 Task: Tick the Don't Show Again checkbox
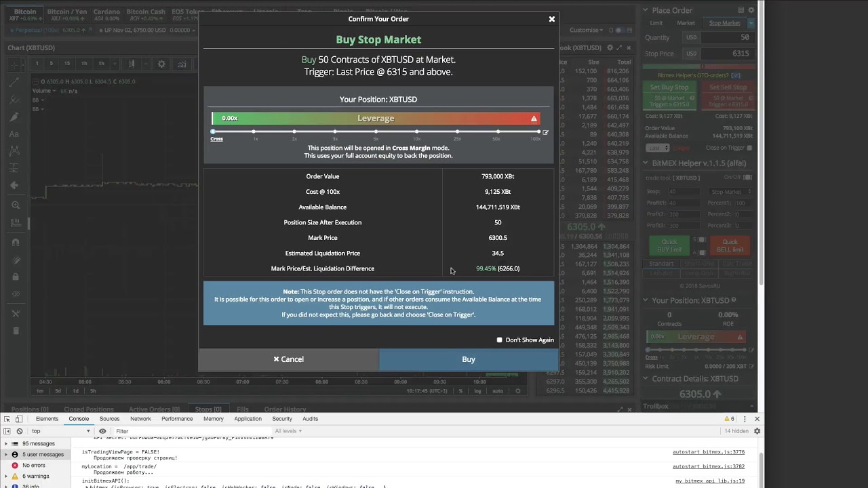500,340
